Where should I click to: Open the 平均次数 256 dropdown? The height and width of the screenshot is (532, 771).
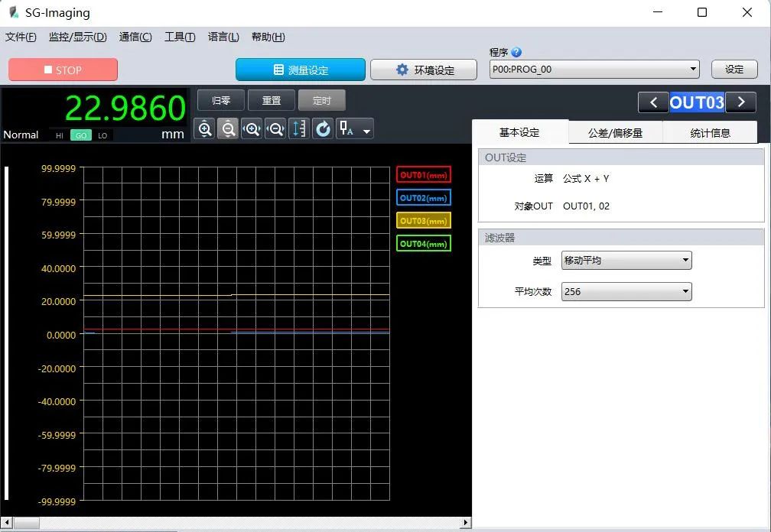(x=626, y=291)
